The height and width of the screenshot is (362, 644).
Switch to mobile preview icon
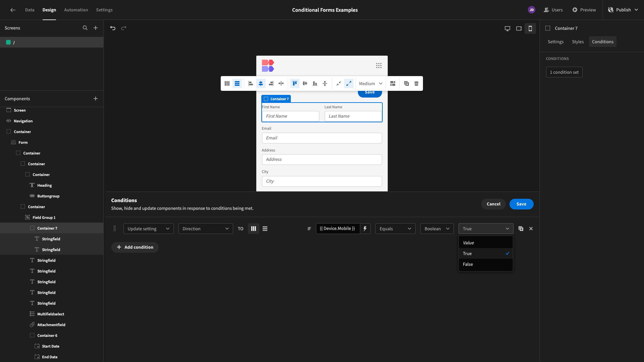click(530, 28)
